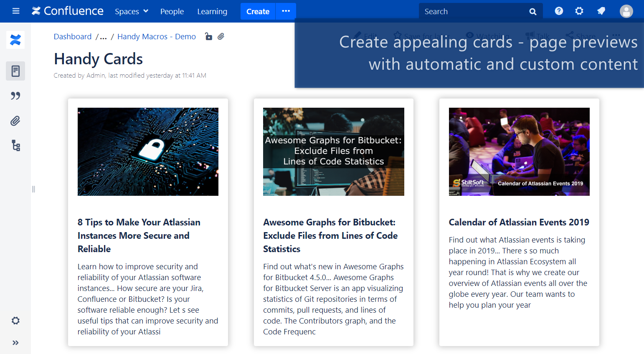The height and width of the screenshot is (354, 644).
Task: Open the hamburger navigation menu
Action: point(16,11)
